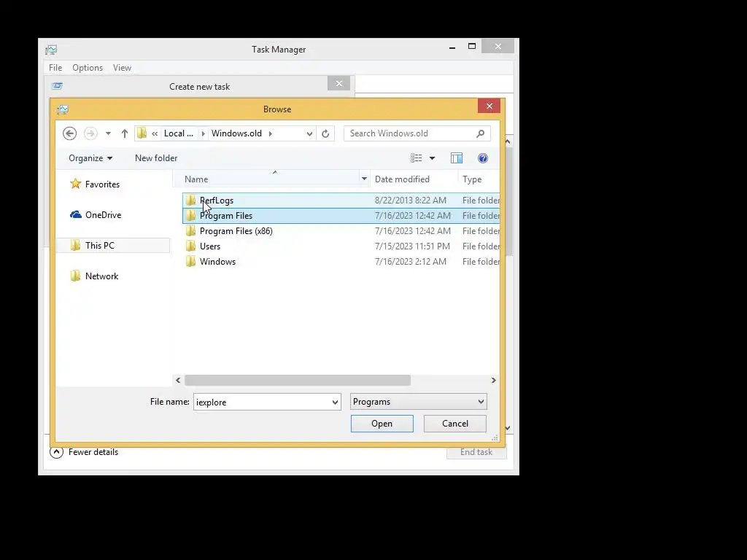Open Task Manager File menu
Image resolution: width=747 pixels, height=560 pixels.
pos(55,68)
